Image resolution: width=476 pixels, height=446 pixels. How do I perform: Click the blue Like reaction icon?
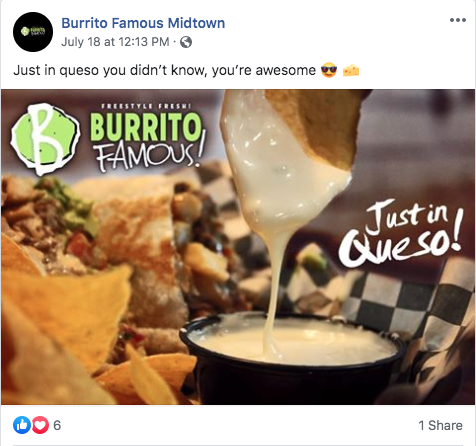coord(22,425)
